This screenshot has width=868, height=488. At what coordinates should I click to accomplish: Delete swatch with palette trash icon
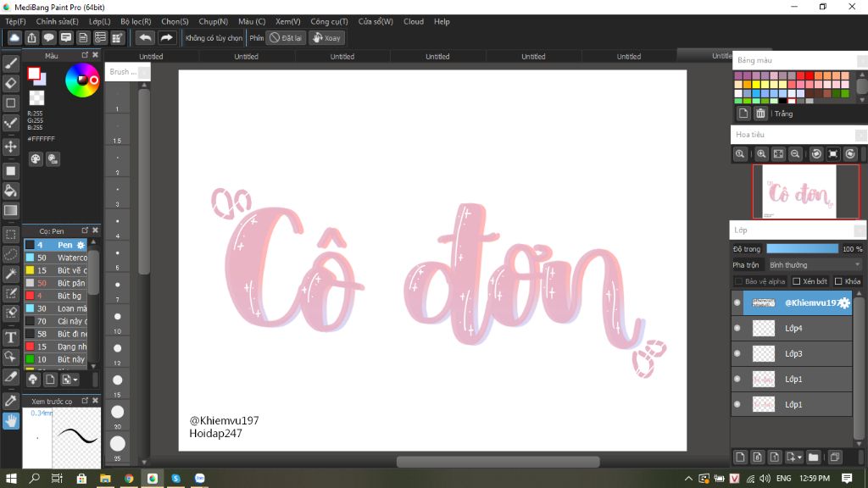(760, 114)
